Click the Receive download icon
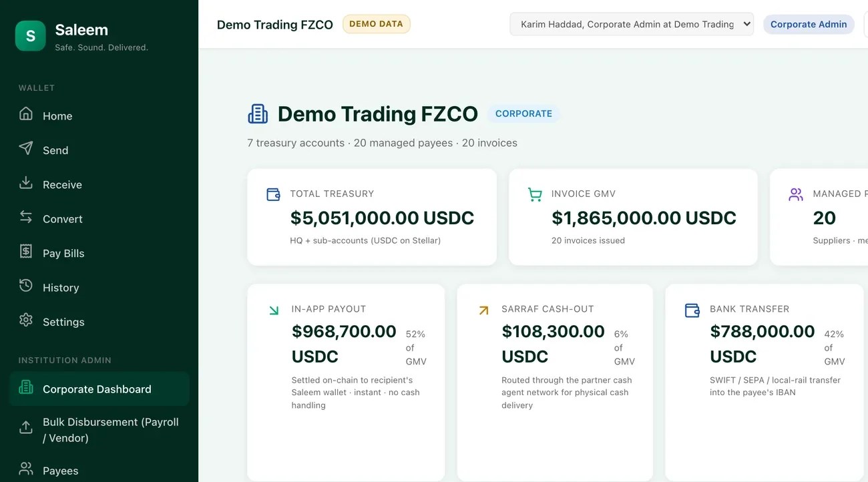 point(26,182)
